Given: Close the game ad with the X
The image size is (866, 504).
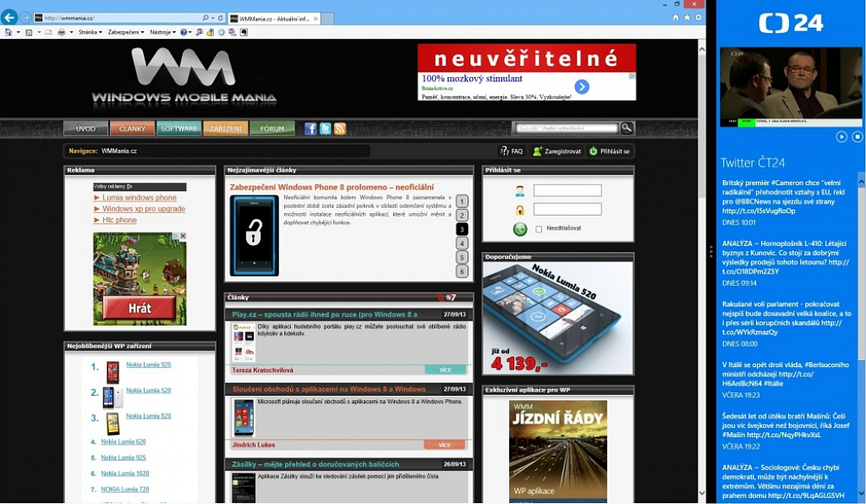Looking at the screenshot, I should point(183,236).
